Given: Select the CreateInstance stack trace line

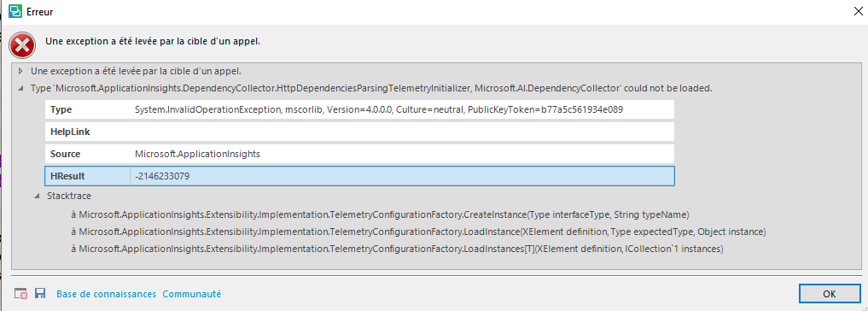Looking at the screenshot, I should [380, 214].
